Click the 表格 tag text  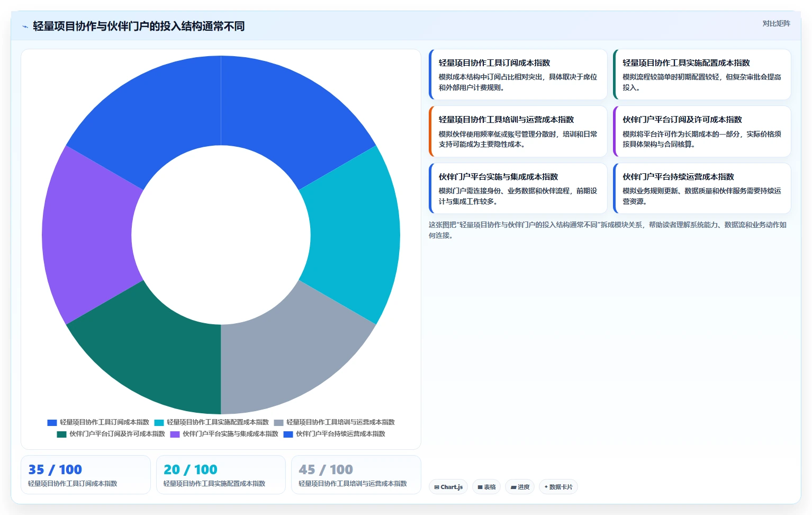point(490,487)
